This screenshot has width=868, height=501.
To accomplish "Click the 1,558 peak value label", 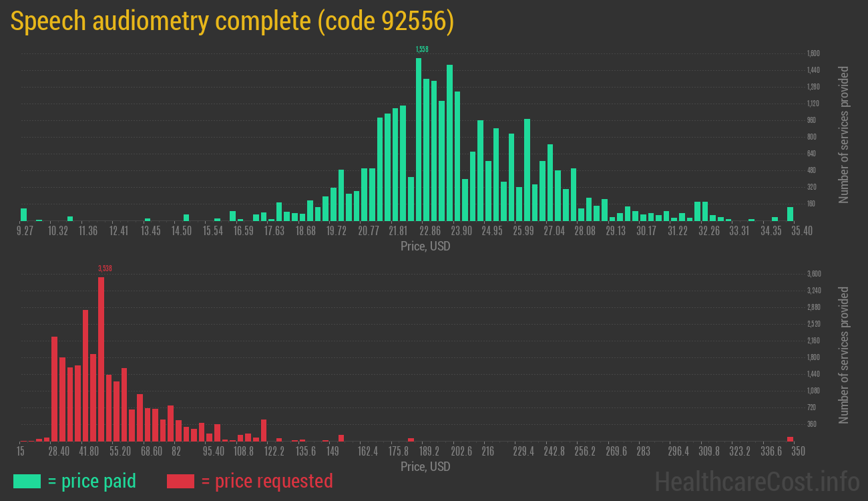I will (x=421, y=49).
